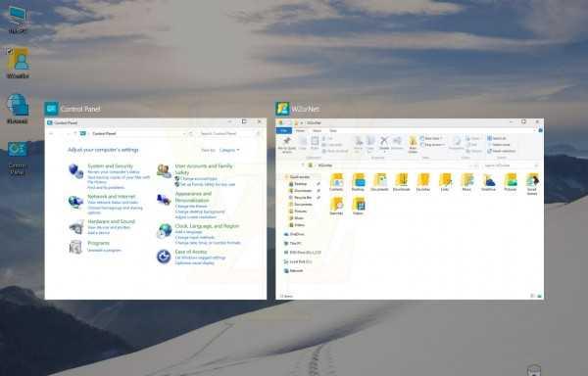
Task: Open the File tab in Explorer
Action: [284, 130]
